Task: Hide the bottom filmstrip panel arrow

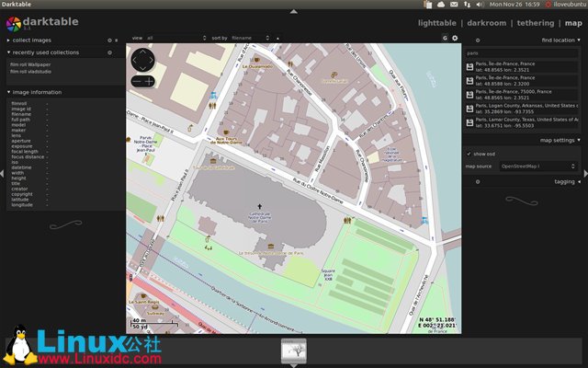Action: (294, 366)
